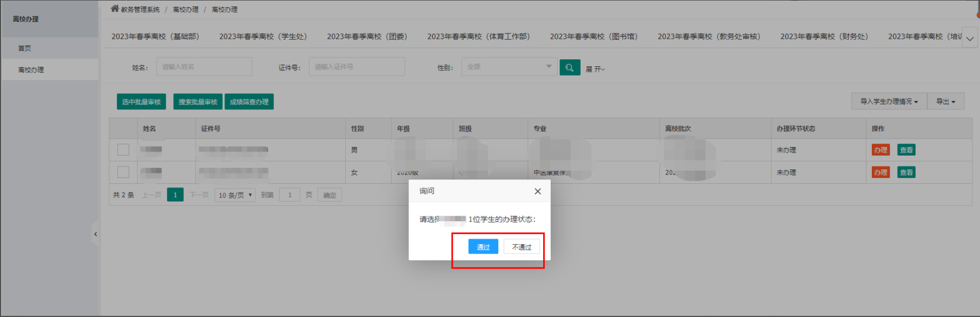Screen dimensions: 980x317
Task: Click 办理 in the first student row
Action: [880, 150]
